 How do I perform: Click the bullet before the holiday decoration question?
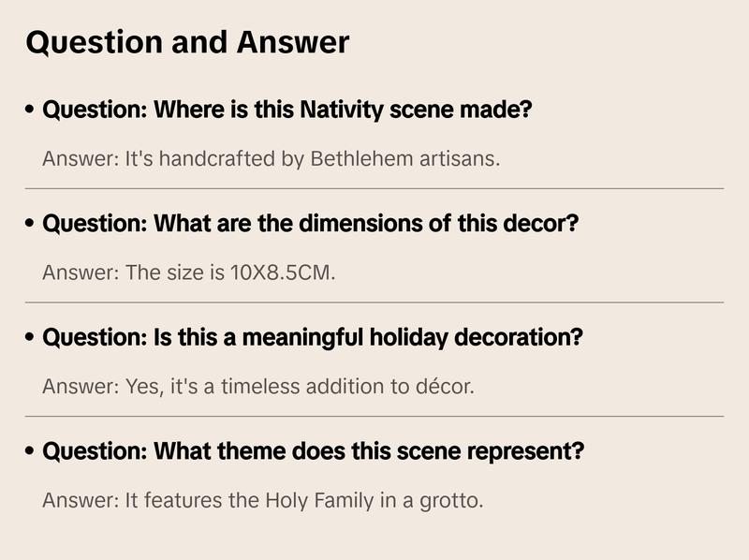click(31, 337)
